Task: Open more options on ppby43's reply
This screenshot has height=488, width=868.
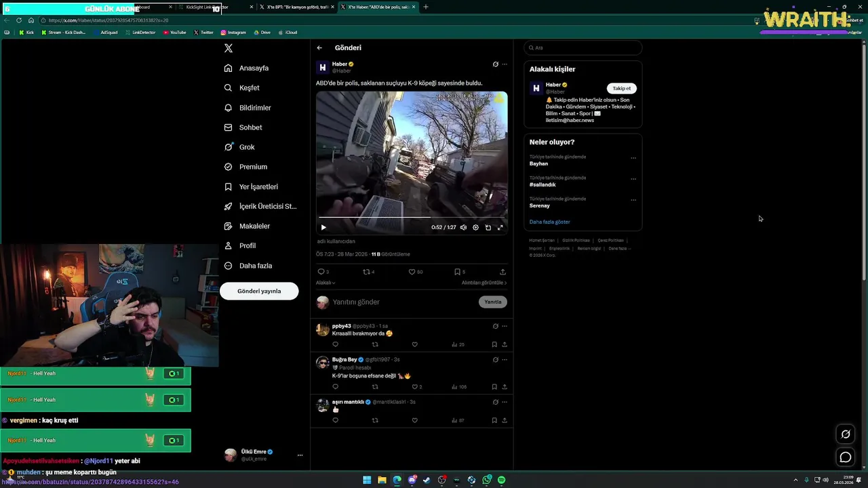Action: click(x=504, y=326)
